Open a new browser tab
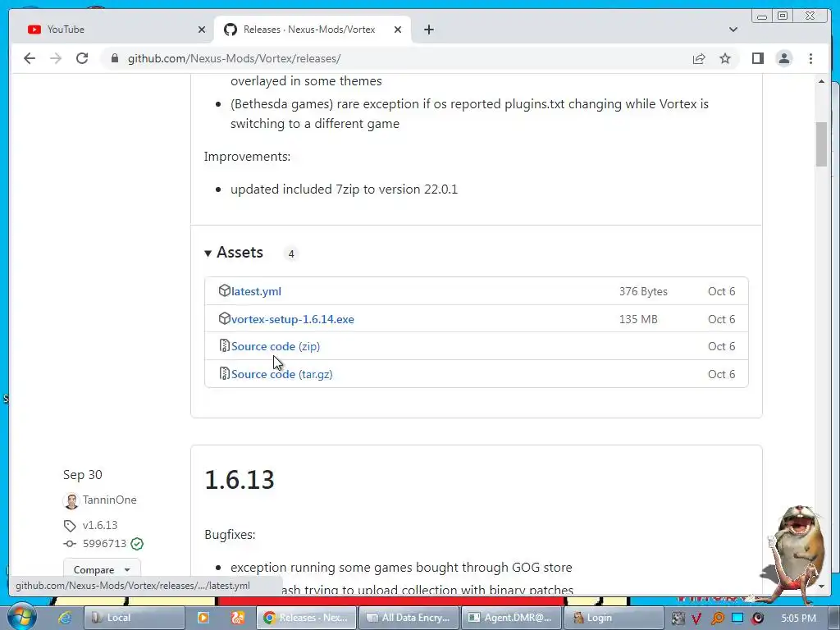This screenshot has width=840, height=630. click(428, 30)
